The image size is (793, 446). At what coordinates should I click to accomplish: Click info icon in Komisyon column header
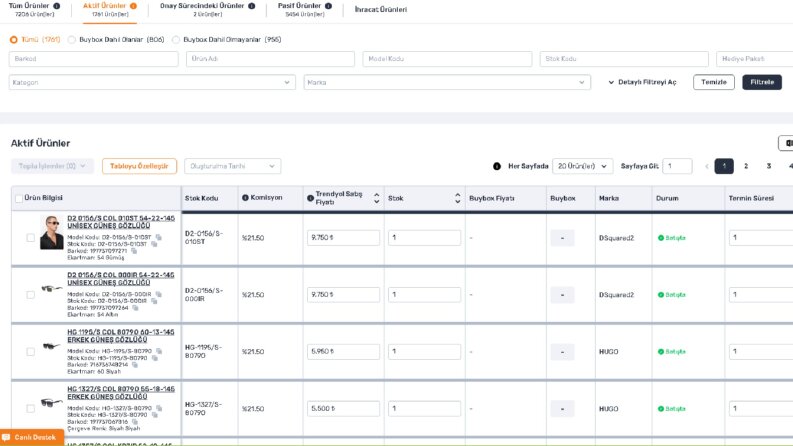(x=245, y=198)
